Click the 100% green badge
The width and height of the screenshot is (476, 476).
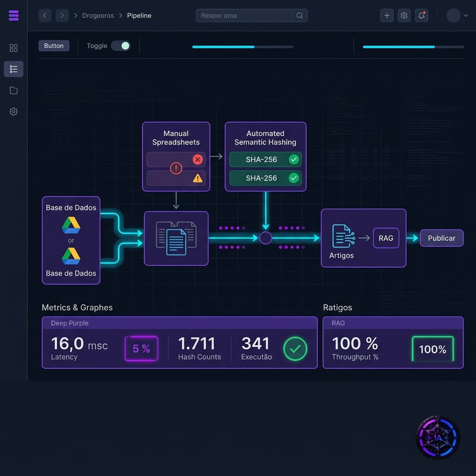[433, 349]
